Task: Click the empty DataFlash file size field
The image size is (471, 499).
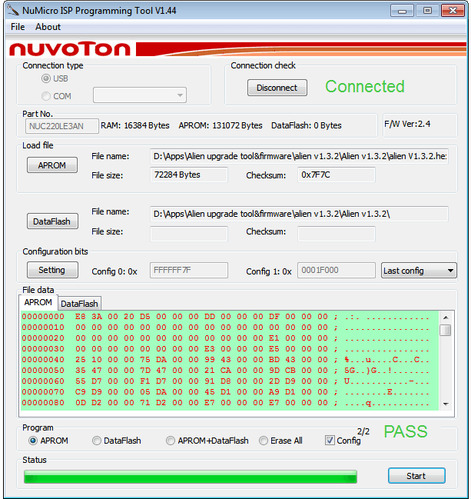Action: pos(189,234)
